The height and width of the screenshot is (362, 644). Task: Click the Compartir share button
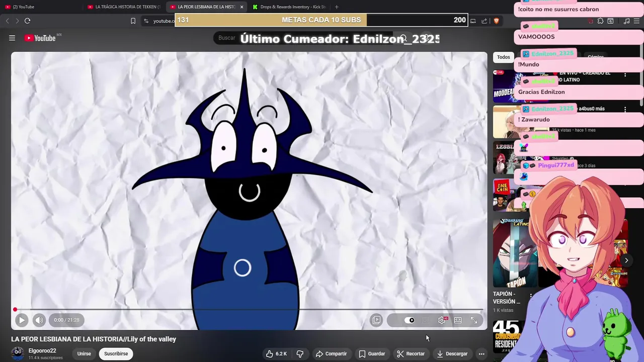pyautogui.click(x=331, y=354)
